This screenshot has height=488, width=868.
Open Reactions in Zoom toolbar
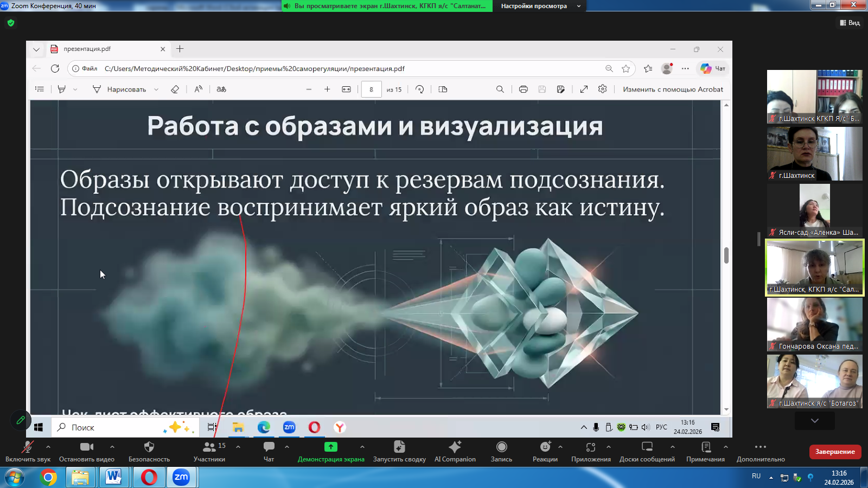(x=545, y=447)
